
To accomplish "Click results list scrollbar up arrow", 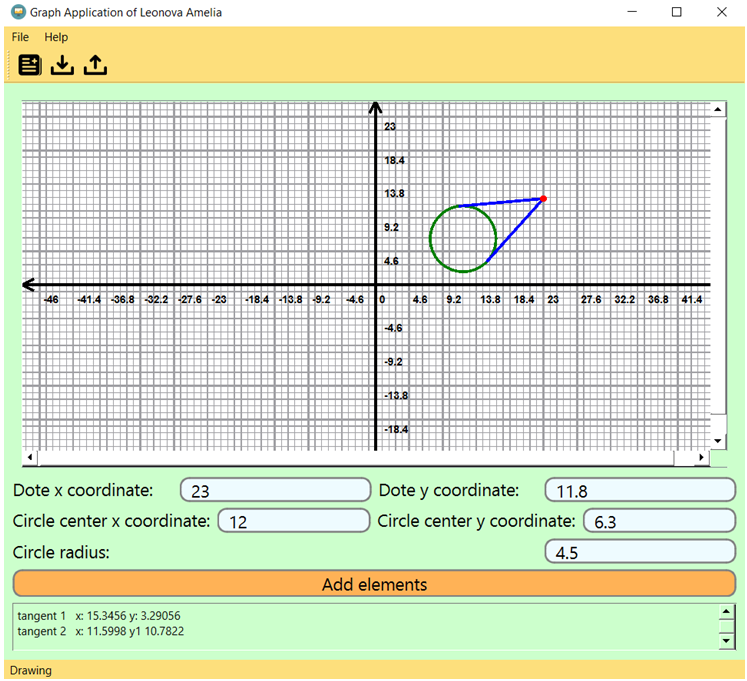I will point(726,611).
